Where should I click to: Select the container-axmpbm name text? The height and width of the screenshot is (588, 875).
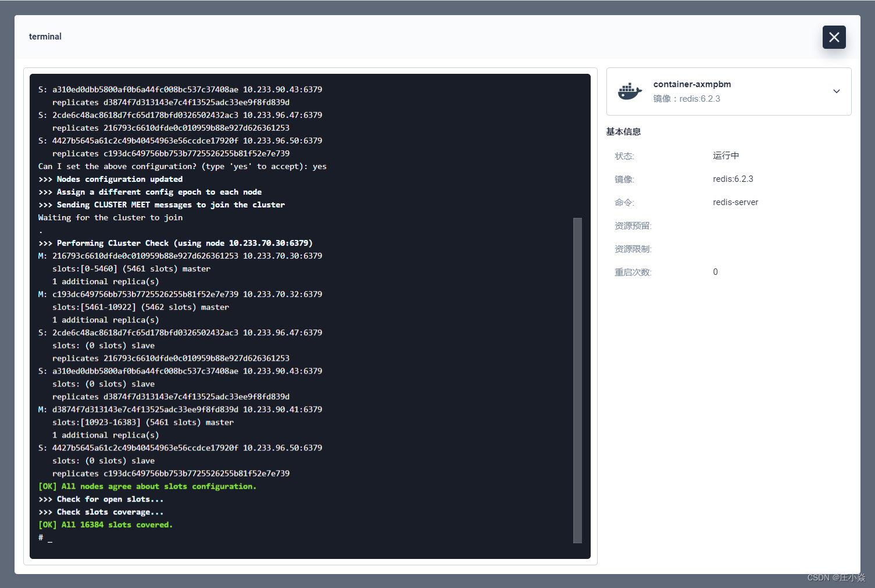click(692, 84)
